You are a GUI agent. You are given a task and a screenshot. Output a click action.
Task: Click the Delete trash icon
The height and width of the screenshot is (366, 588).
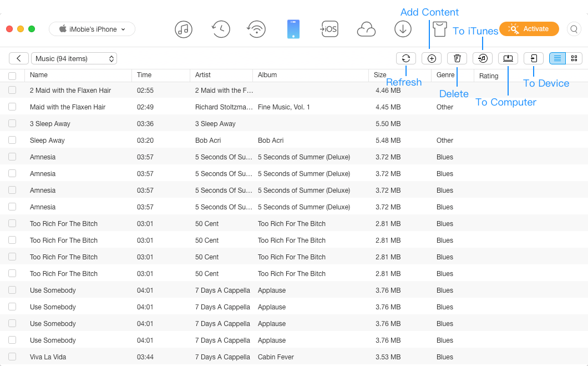[457, 58]
